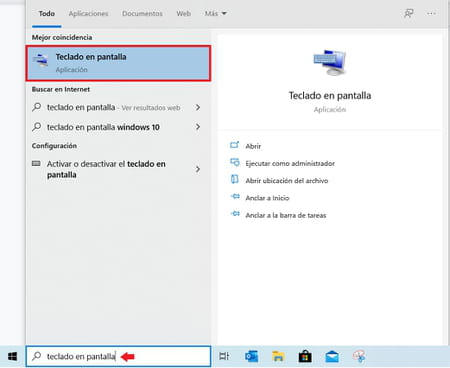450x368 pixels.
Task: Choose Ejecutar como administrador
Action: tap(290, 163)
